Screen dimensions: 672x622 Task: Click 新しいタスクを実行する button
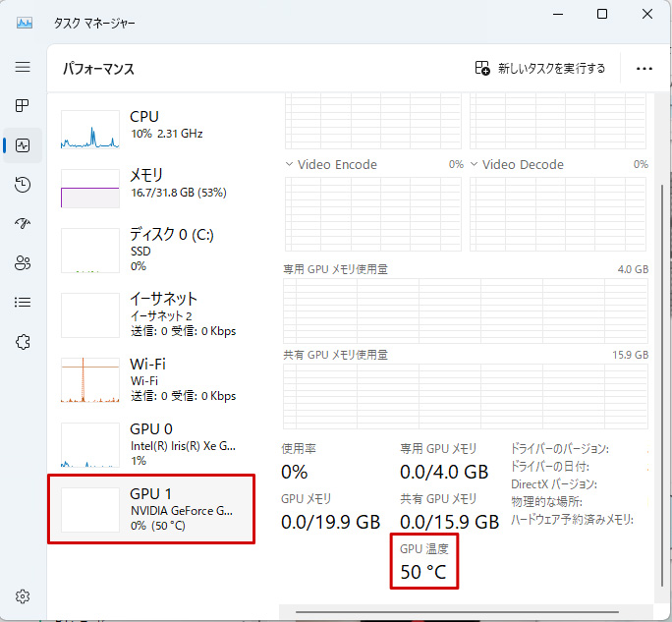point(539,69)
